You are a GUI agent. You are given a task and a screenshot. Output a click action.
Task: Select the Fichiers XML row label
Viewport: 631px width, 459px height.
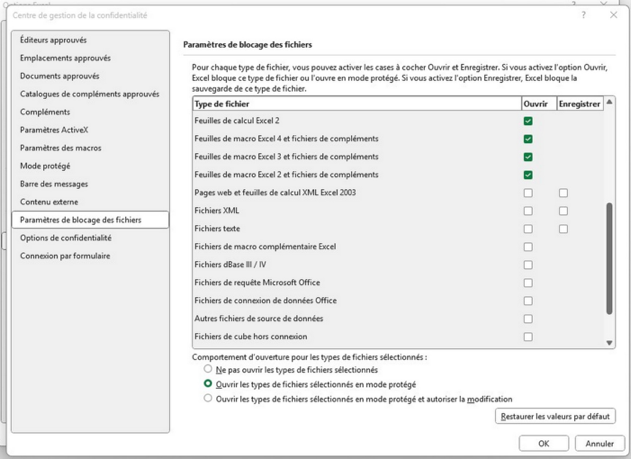(x=217, y=210)
